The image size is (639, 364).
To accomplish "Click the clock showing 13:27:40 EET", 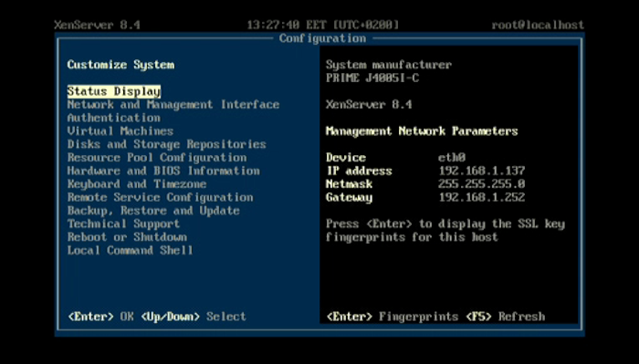I will (x=323, y=25).
